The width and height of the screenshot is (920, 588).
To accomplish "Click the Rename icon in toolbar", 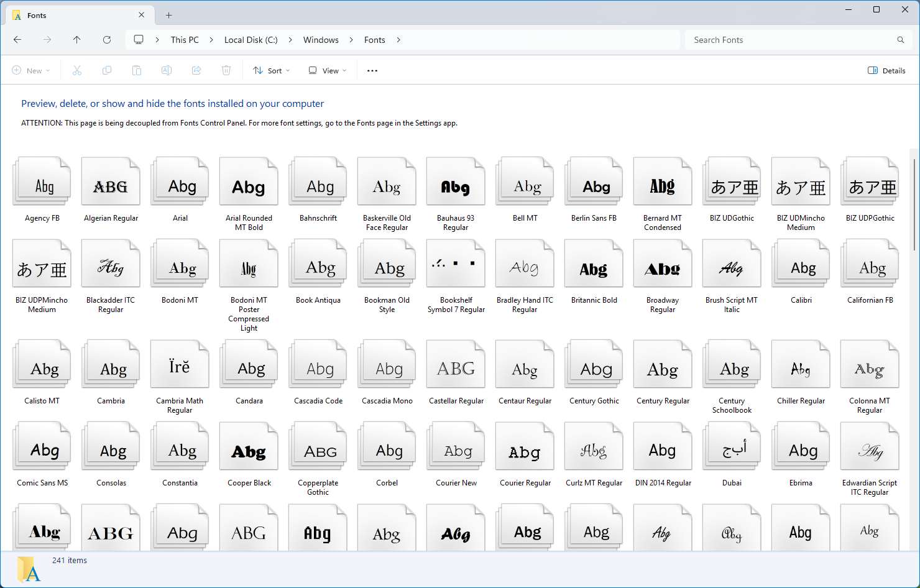I will click(x=167, y=70).
